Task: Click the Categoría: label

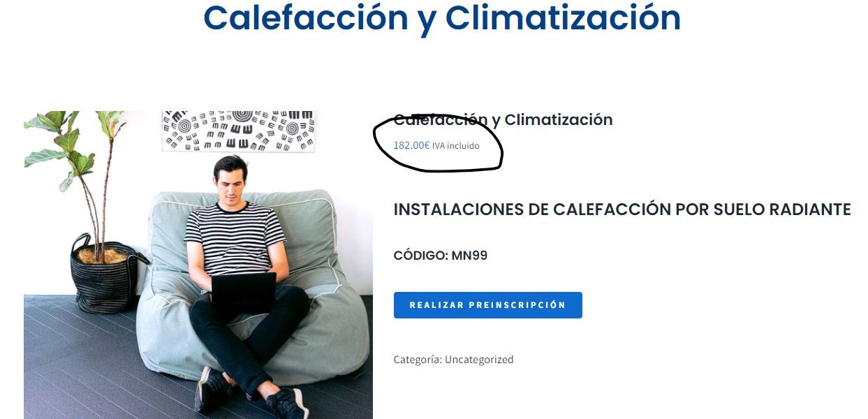Action: (418, 360)
